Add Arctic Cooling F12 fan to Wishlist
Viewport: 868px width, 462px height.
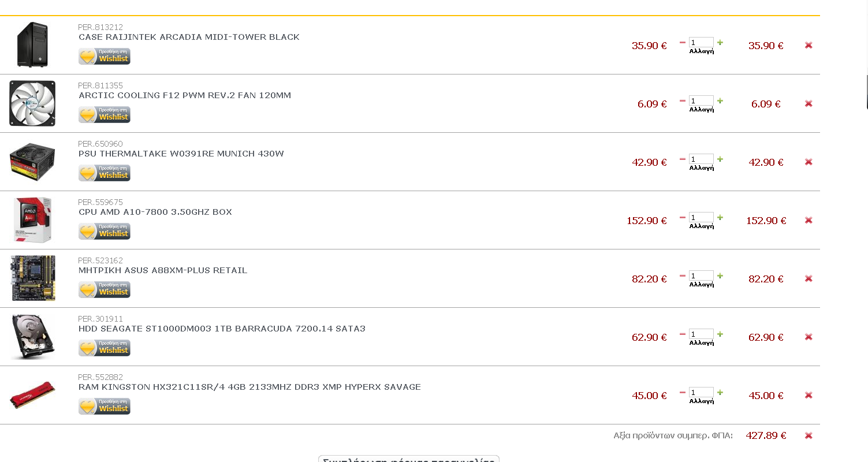click(105, 115)
